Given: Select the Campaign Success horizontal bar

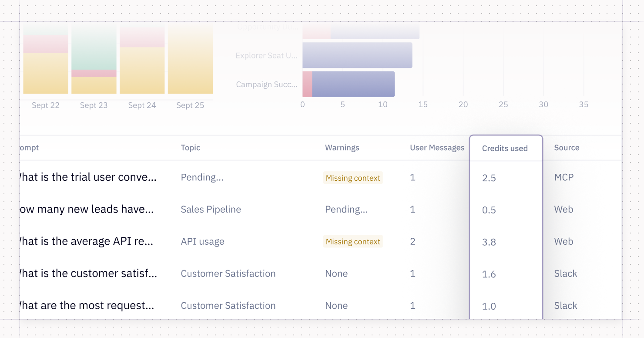Looking at the screenshot, I should (x=349, y=84).
